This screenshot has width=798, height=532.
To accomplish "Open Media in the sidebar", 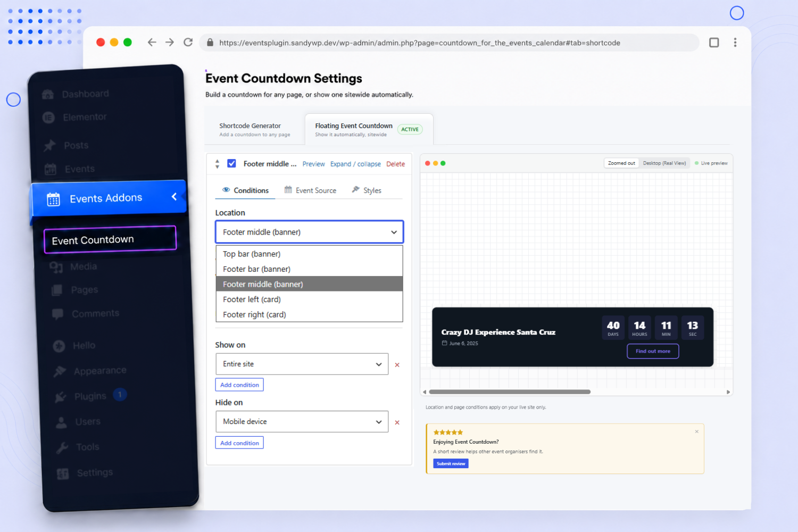I will (84, 267).
